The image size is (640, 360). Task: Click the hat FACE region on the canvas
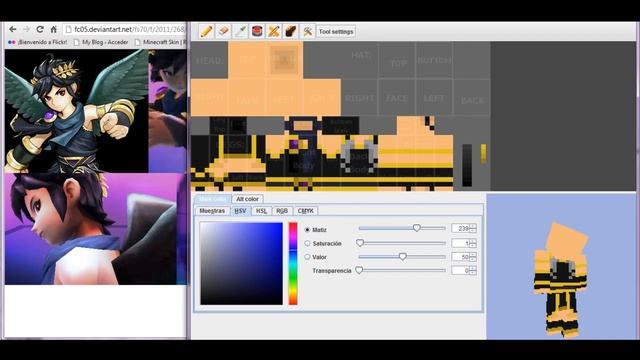coord(397,98)
